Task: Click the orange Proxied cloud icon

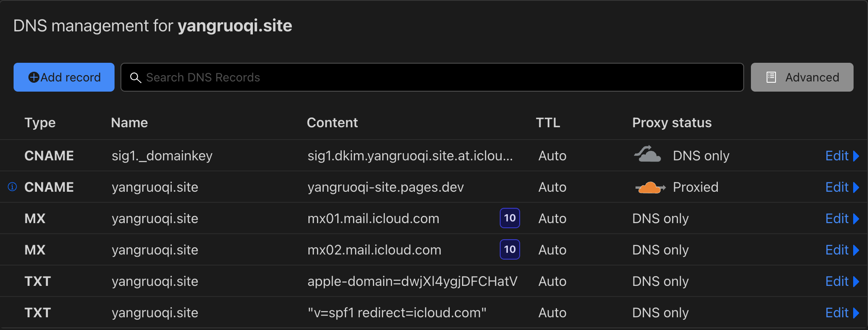Action: [650, 187]
